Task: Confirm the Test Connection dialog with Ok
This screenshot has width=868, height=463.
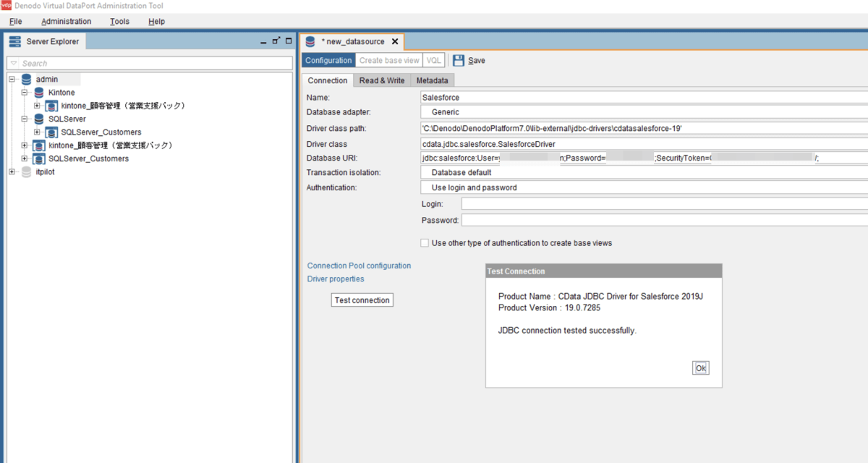Action: pos(700,368)
